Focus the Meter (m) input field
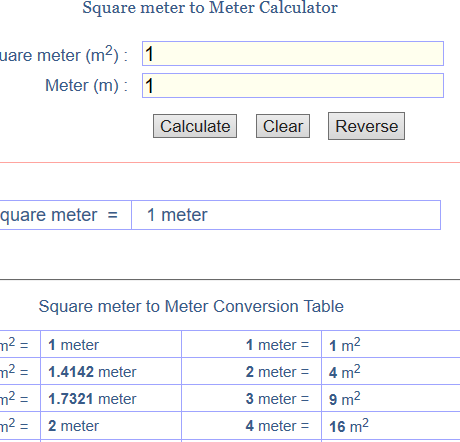Viewport: 460px width, 442px height. pos(293,86)
